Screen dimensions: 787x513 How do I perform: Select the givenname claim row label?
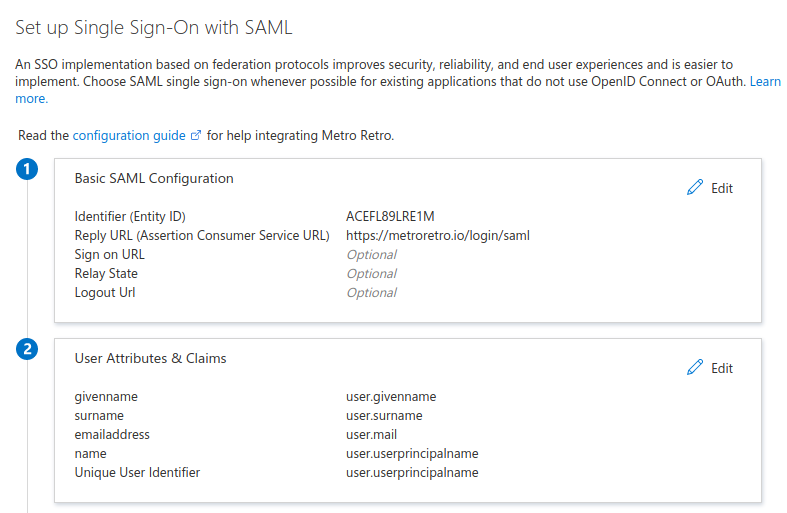click(106, 397)
